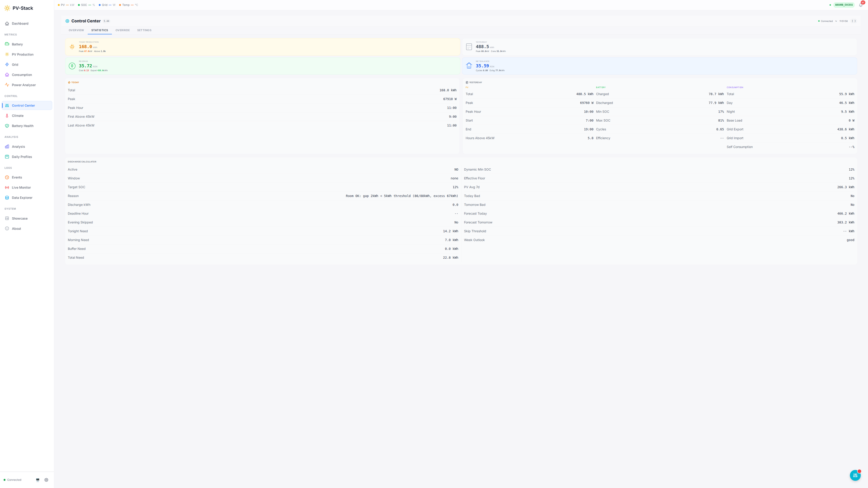Viewport: 868px width, 488px height.
Task: Switch to the Overview tab
Action: click(x=76, y=31)
